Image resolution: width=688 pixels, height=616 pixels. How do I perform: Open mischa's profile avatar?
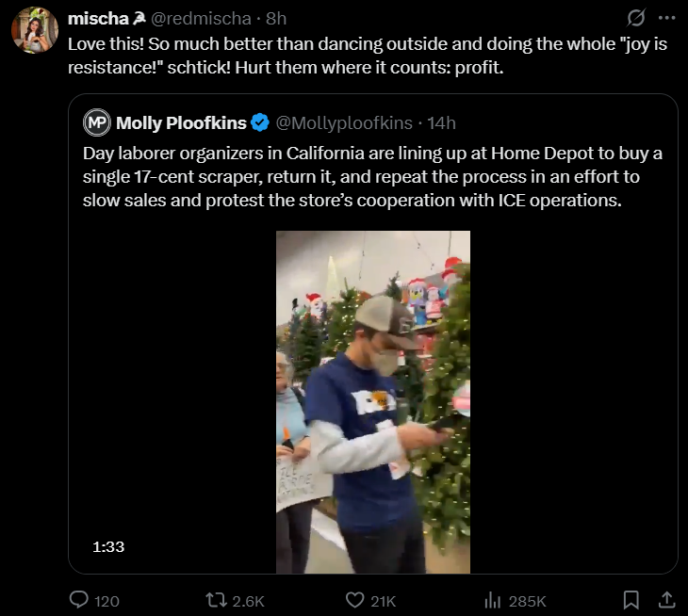pos(35,33)
